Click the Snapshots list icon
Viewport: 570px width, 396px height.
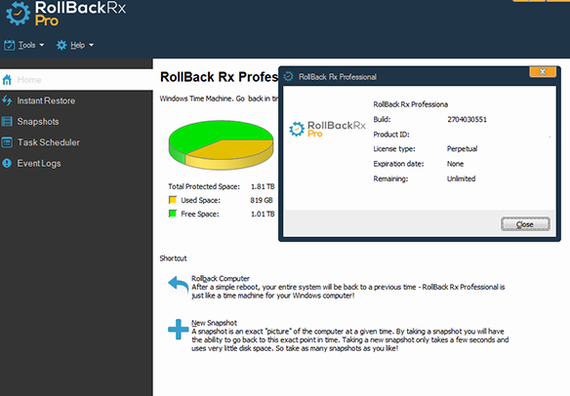point(7,121)
